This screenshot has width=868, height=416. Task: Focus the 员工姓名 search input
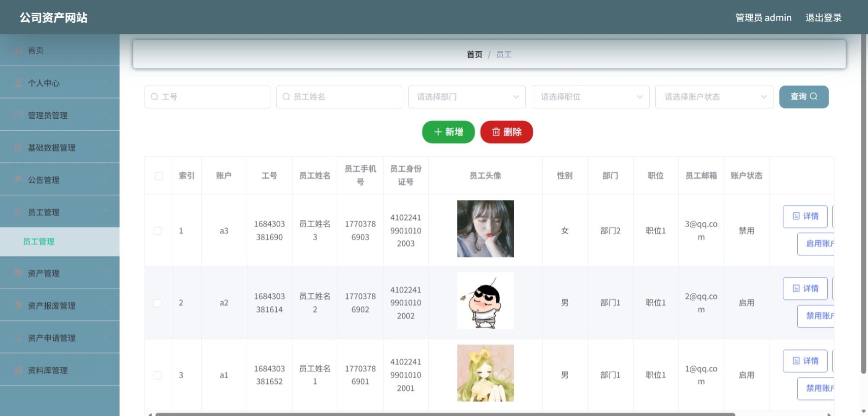point(339,97)
